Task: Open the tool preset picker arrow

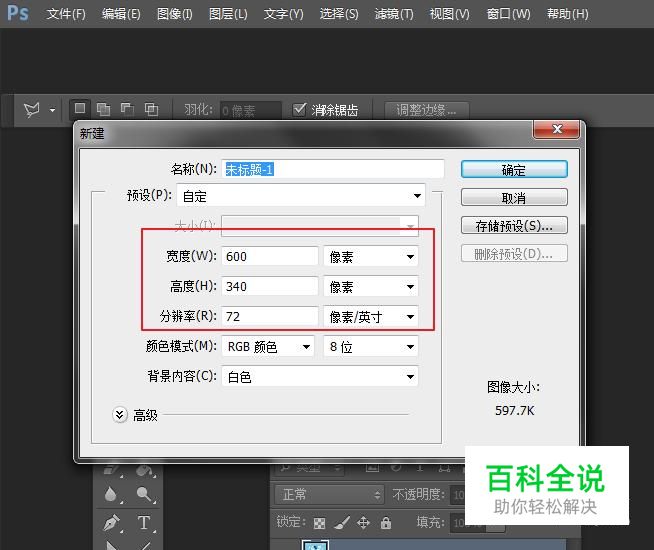Action: coord(52,110)
